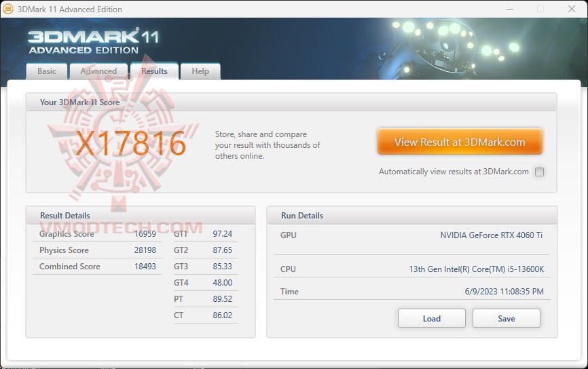Click the 13th Gen Intel Core i5-13600K text
The image size is (588, 369).
[x=476, y=269]
